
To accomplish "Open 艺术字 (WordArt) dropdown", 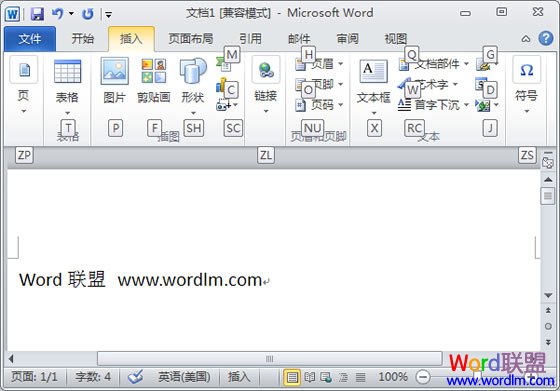I will coord(428,85).
